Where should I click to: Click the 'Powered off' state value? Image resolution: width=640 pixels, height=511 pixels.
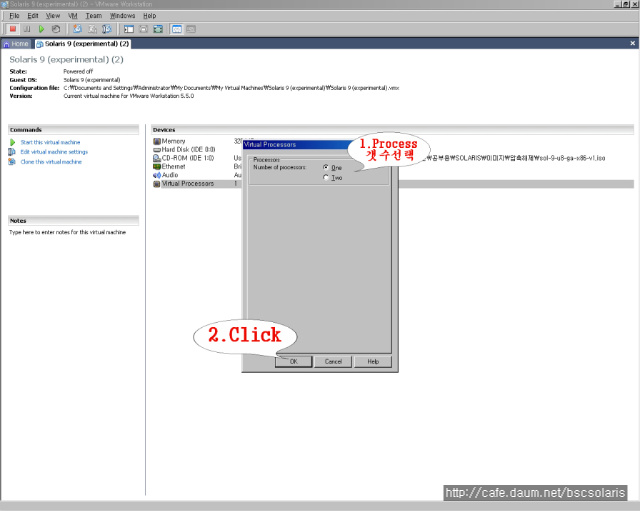pyautogui.click(x=78, y=71)
